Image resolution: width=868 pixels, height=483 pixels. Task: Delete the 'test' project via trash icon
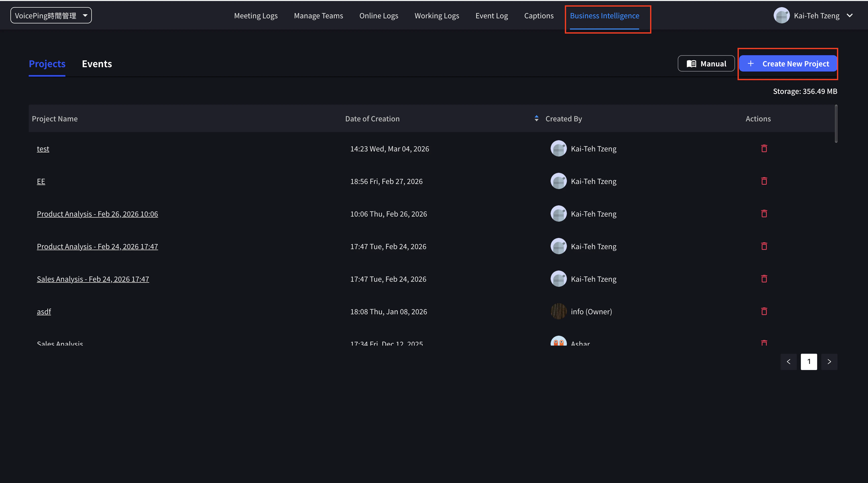click(x=764, y=149)
